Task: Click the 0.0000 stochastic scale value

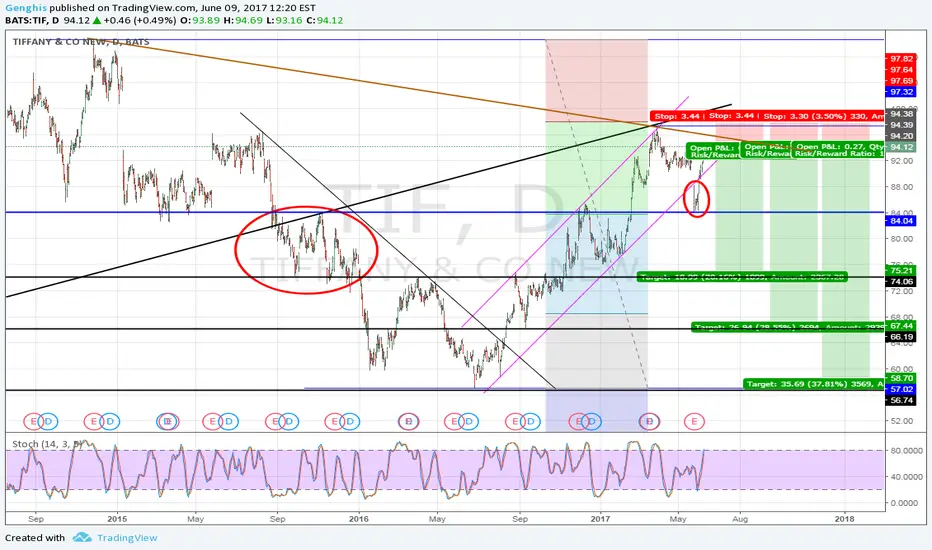Action: pos(906,503)
